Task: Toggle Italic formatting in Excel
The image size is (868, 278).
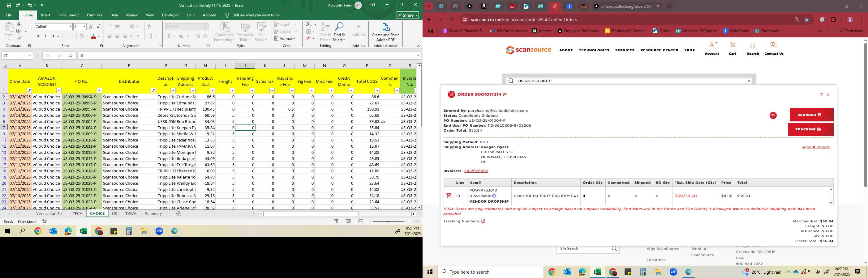Action: pos(45,36)
